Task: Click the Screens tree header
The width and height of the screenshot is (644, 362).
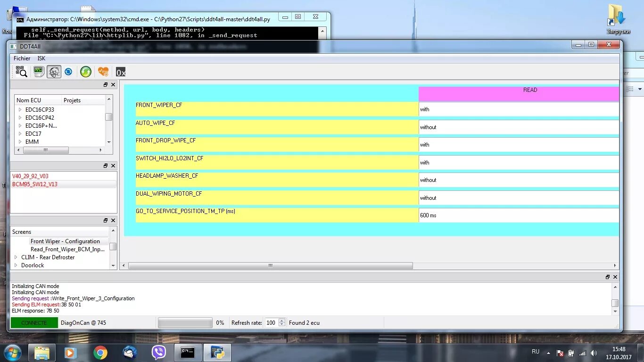Action: (x=60, y=232)
